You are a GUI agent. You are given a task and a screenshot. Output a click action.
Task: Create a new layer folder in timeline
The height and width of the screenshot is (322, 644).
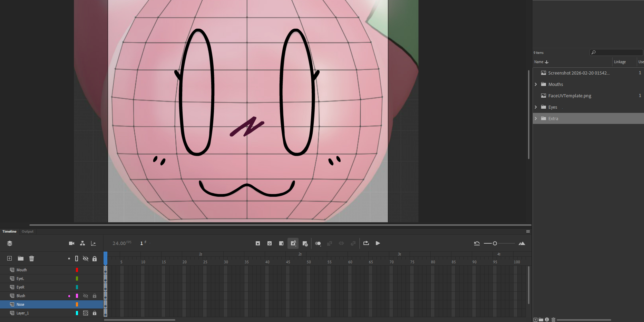(21, 258)
